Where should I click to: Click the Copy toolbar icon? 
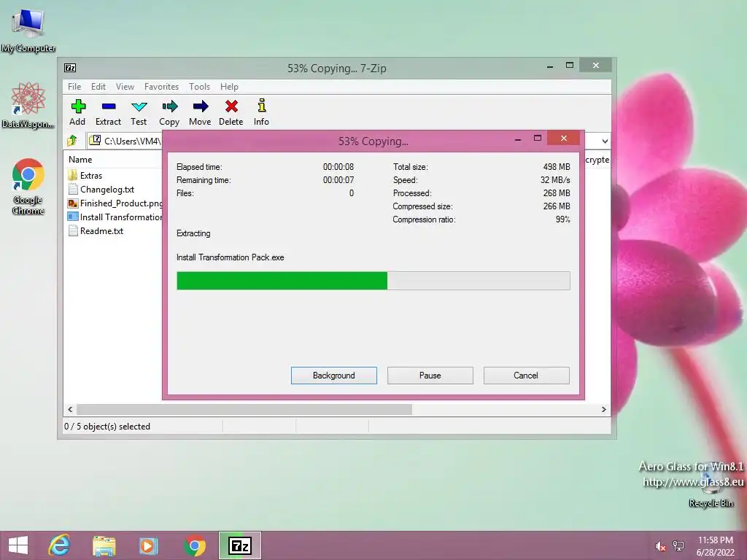(x=169, y=112)
